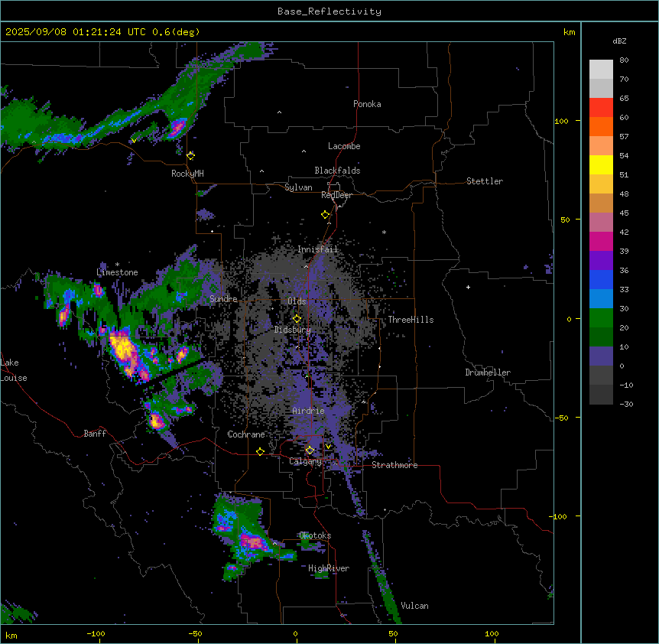Click the Calgary city label
The image size is (659, 644).
coord(305,461)
